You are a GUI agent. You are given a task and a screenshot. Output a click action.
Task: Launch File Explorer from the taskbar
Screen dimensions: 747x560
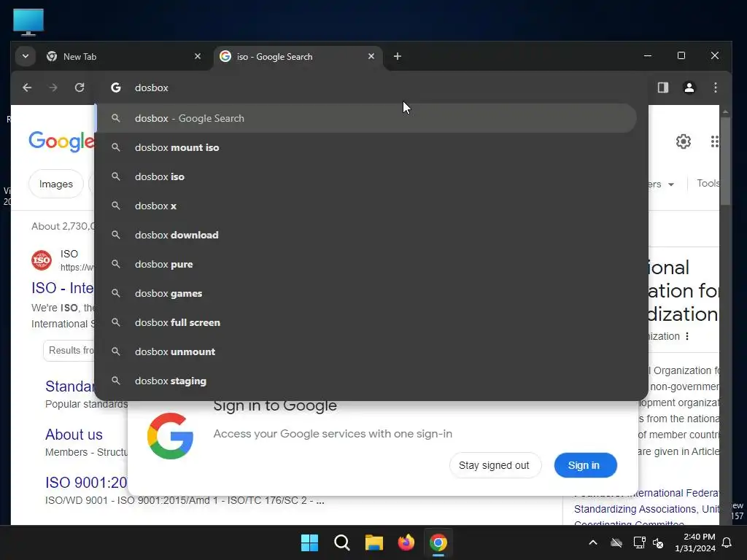point(374,542)
